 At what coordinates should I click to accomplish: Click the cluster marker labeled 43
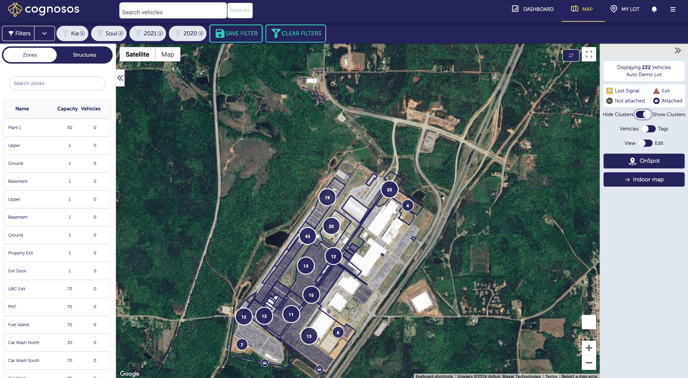(x=308, y=236)
